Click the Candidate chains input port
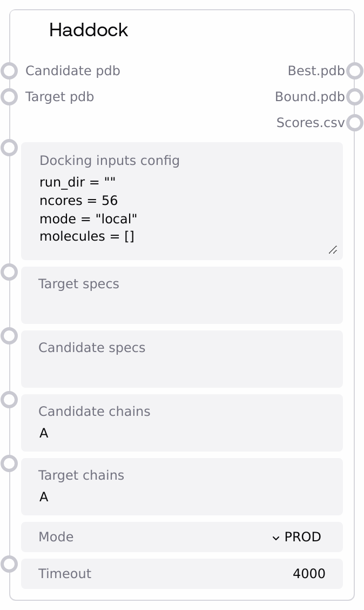The height and width of the screenshot is (610, 364). [9, 400]
